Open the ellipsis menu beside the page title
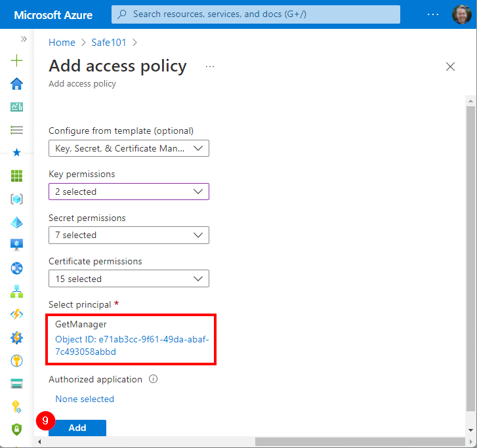The height and width of the screenshot is (448, 477). (210, 66)
